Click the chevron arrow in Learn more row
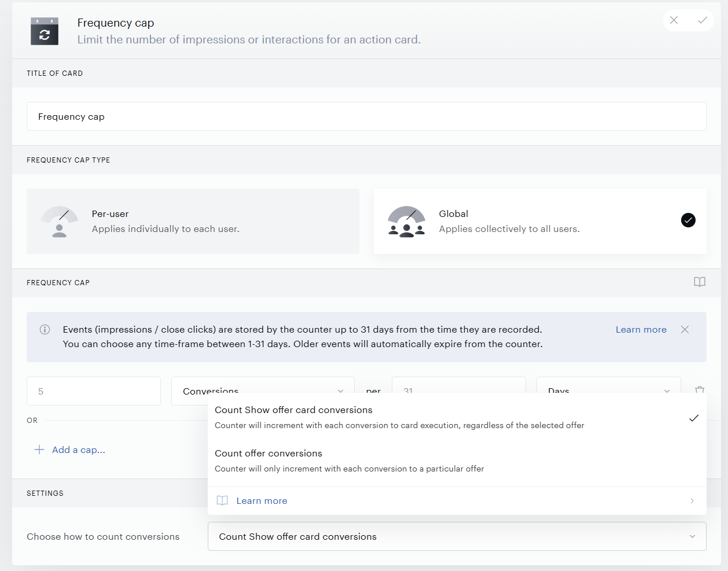728x571 pixels. pos(692,501)
